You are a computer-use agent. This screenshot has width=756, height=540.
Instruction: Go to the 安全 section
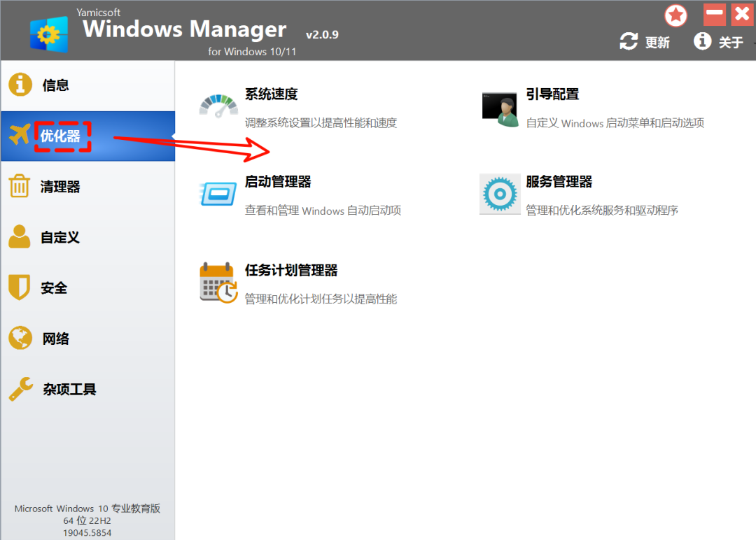pyautogui.click(x=87, y=287)
